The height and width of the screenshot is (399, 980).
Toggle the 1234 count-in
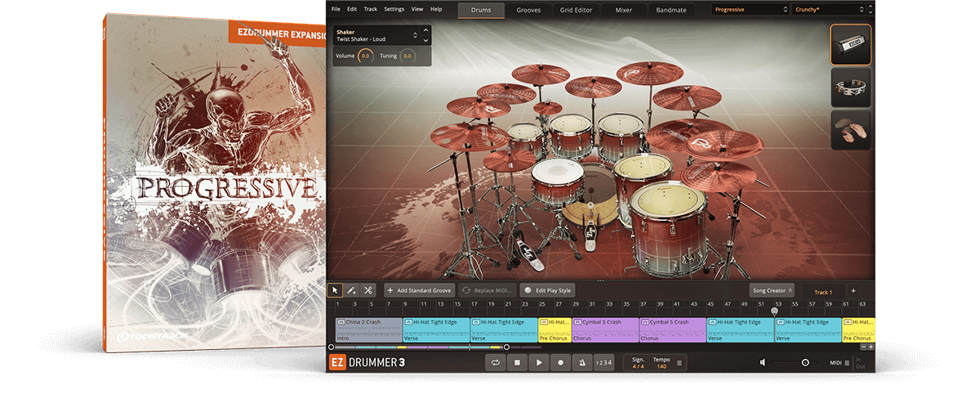(x=603, y=362)
